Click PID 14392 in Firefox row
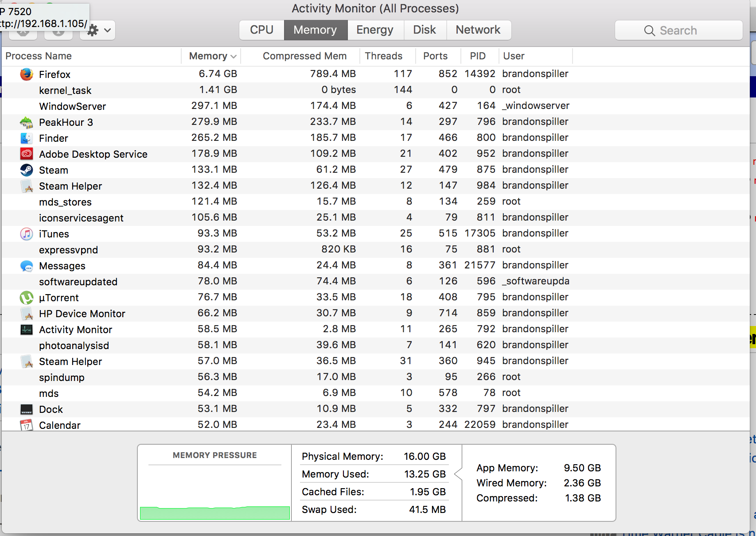 (480, 74)
